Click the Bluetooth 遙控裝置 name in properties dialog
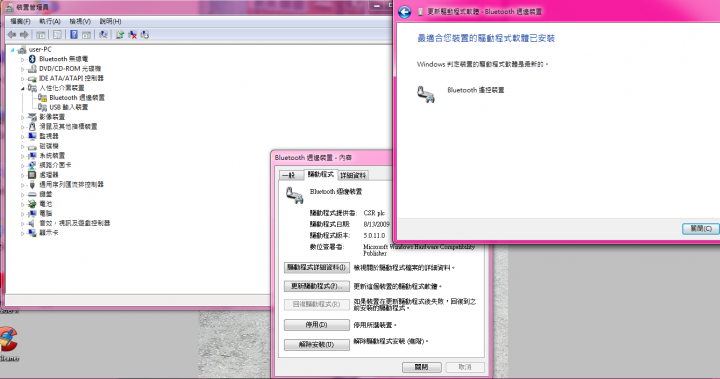The image size is (720, 379). click(336, 192)
